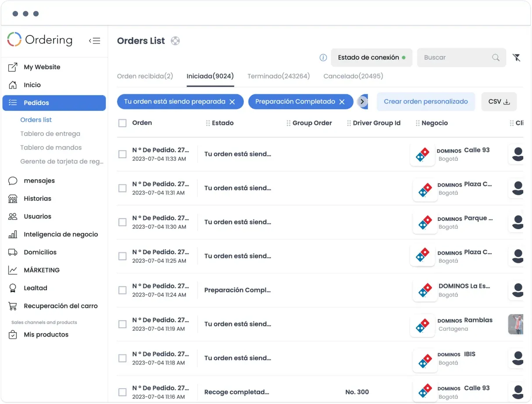Open Inteligencia de negocio chart icon
532x404 pixels.
click(x=13, y=234)
